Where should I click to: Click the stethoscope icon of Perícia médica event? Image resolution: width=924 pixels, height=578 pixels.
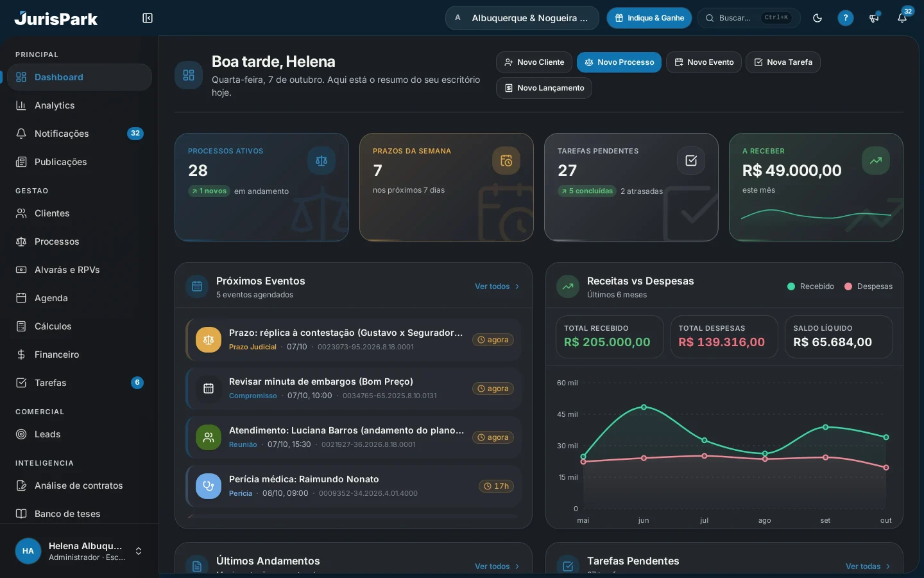[209, 486]
